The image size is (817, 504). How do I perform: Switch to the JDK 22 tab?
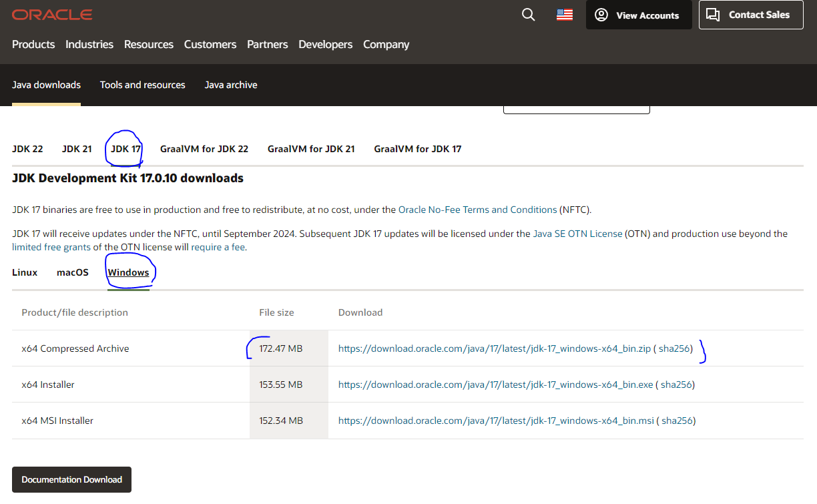27,149
